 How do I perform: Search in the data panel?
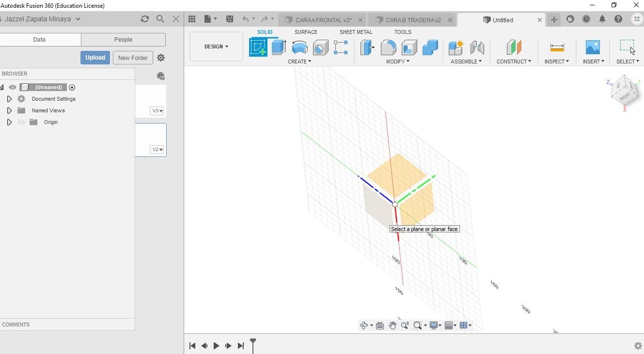click(160, 19)
